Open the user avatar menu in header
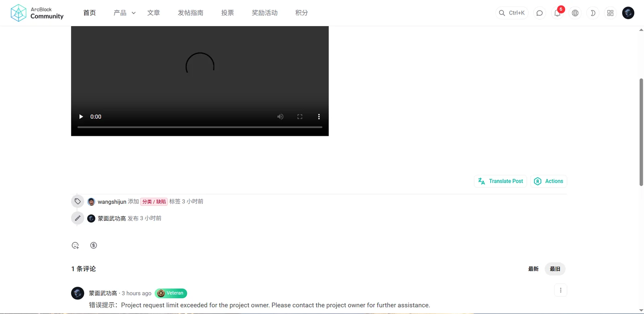This screenshot has width=644, height=314. pyautogui.click(x=628, y=13)
